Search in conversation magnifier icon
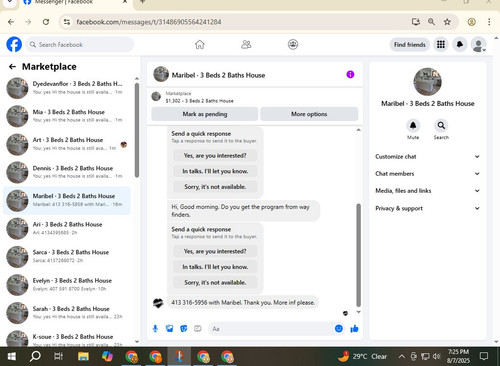Screen dimensions: 500x366 [441, 126]
